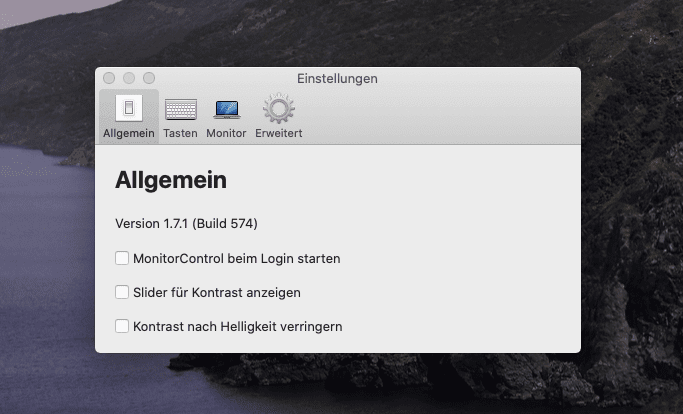Enable MonitorControl beim Login starten checkbox
The height and width of the screenshot is (414, 683).
pyautogui.click(x=122, y=258)
